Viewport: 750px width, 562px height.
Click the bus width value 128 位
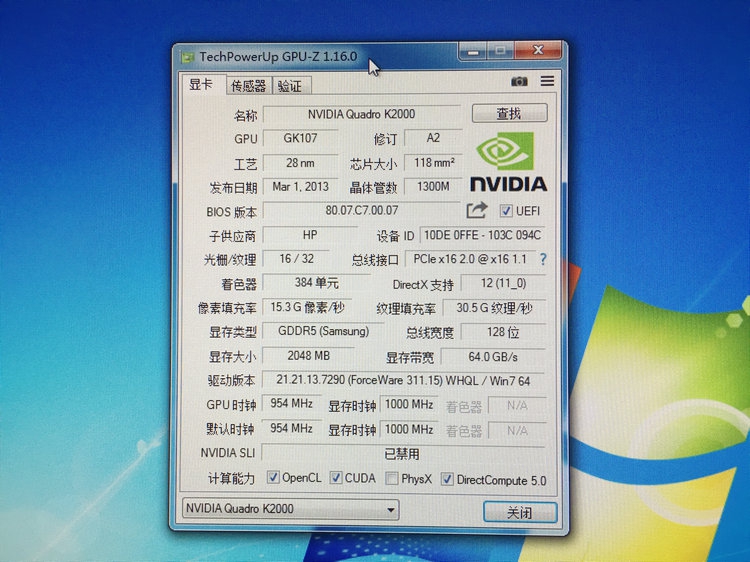pos(503,332)
